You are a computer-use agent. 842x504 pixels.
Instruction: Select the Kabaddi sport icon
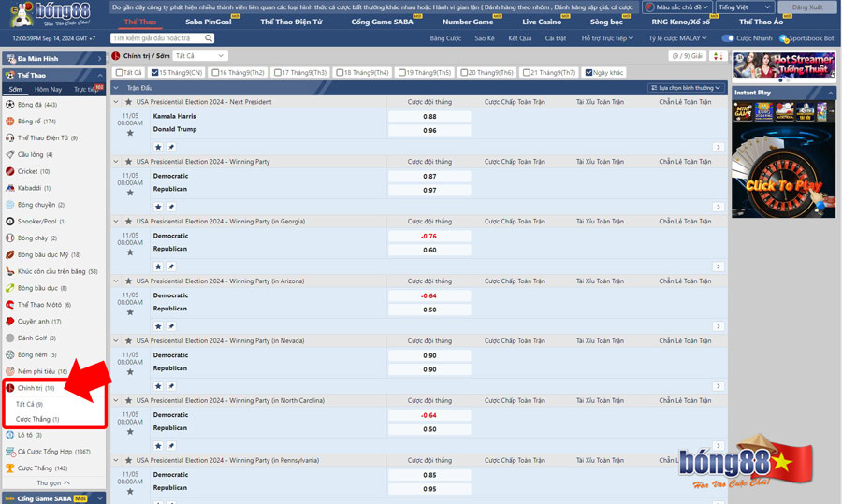click(x=9, y=188)
